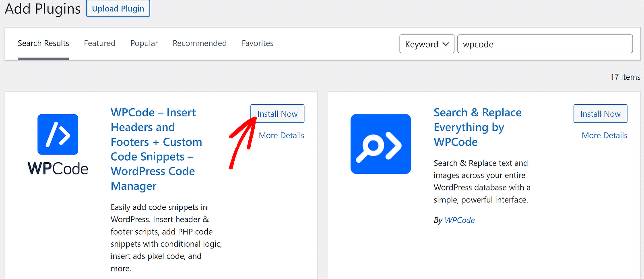Screen dimensions: 644x279
Task: Click the WPCode wordmark text under the logo
Action: click(x=58, y=168)
